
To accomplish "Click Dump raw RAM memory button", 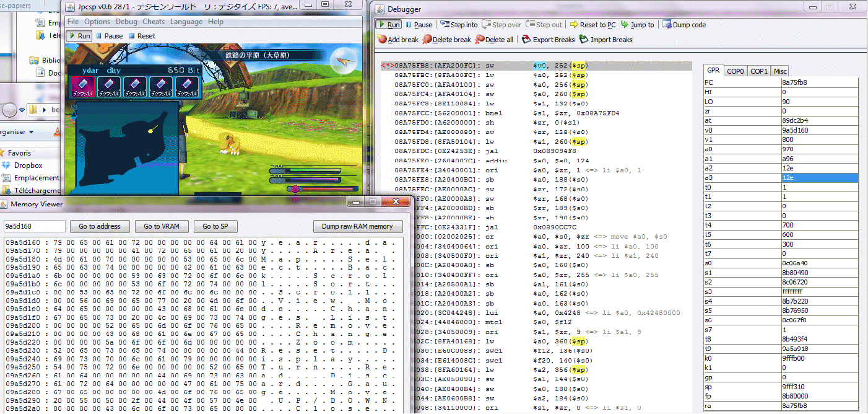I will (x=358, y=226).
